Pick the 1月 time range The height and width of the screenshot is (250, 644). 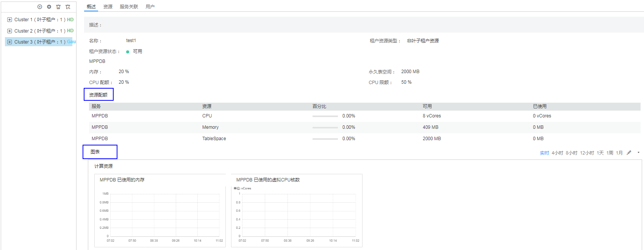click(x=619, y=153)
